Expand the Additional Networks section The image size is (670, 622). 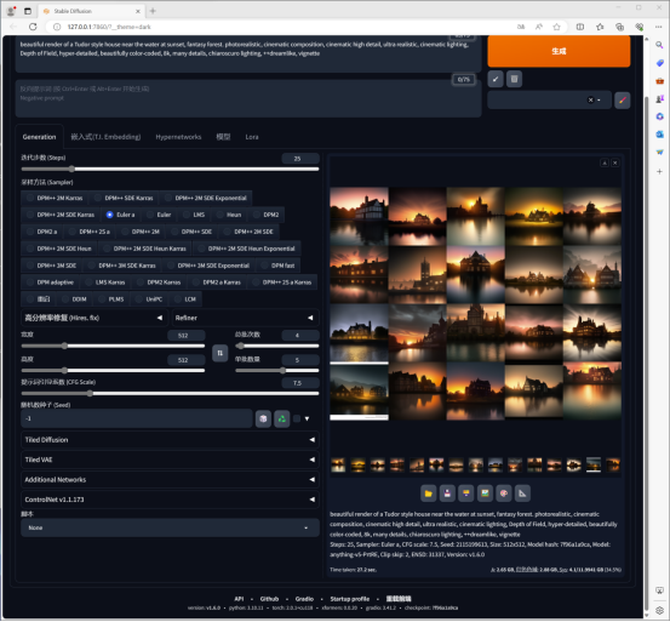(170, 480)
